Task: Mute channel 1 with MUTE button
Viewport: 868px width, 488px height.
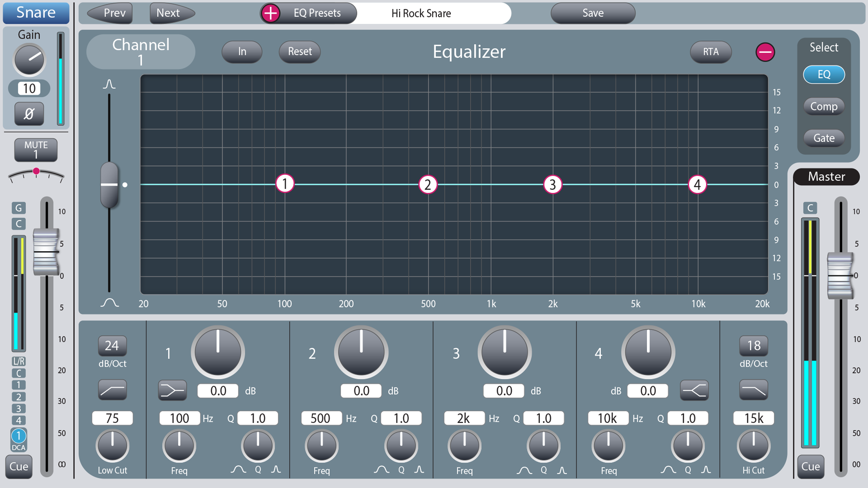Action: [36, 150]
